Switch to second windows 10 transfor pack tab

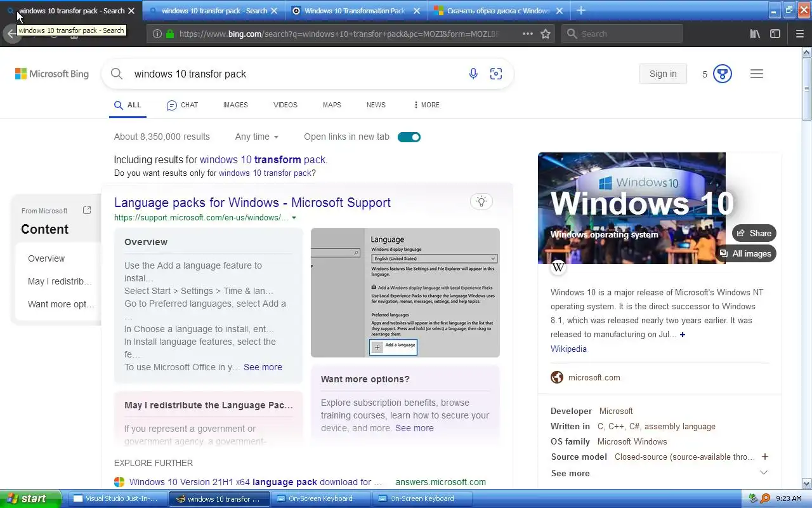click(x=214, y=11)
